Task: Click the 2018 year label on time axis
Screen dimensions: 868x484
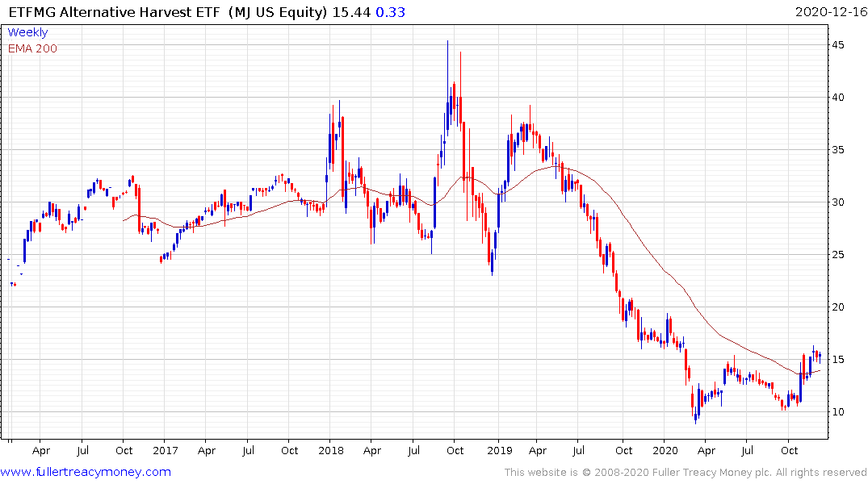Action: [x=331, y=451]
